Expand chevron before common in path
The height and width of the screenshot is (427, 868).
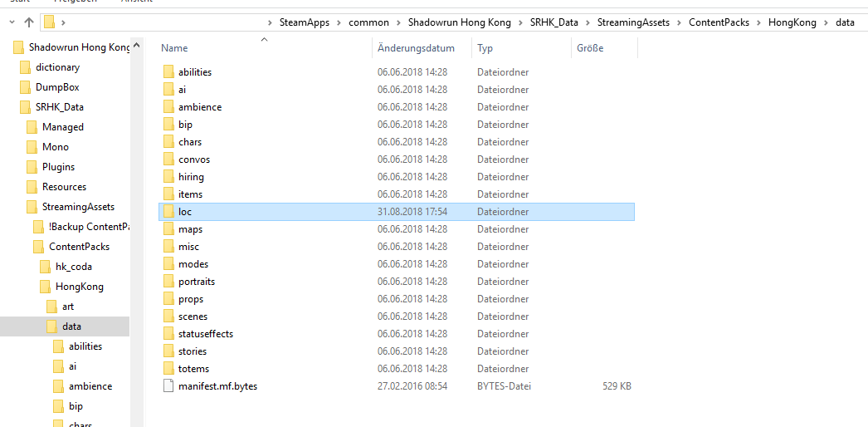pyautogui.click(x=339, y=22)
